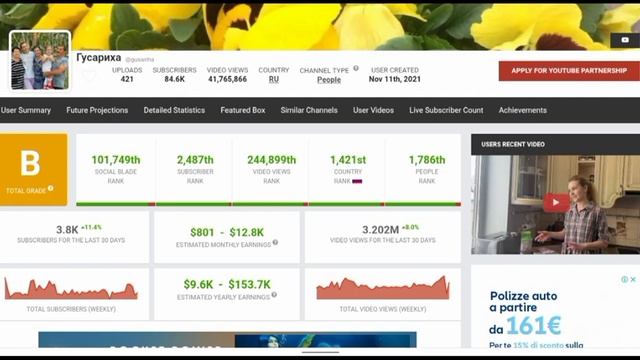
Task: Open the Future Projections tab
Action: pos(97,110)
